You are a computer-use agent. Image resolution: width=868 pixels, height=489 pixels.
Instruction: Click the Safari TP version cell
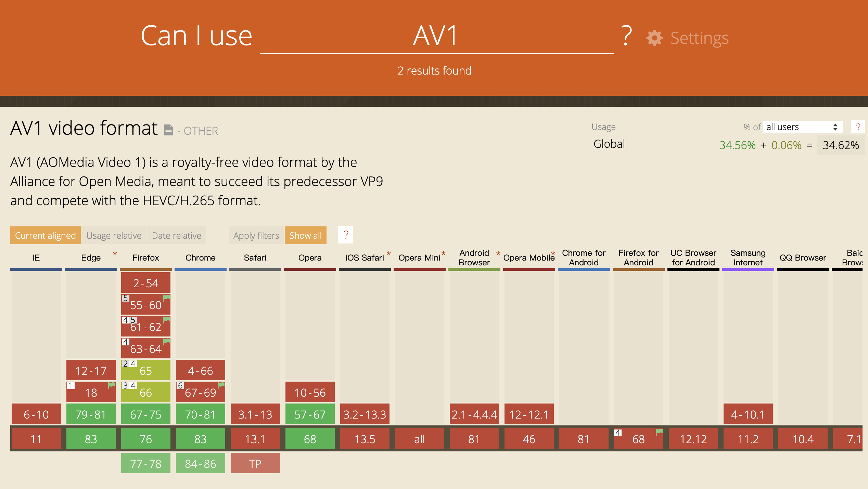tap(255, 463)
